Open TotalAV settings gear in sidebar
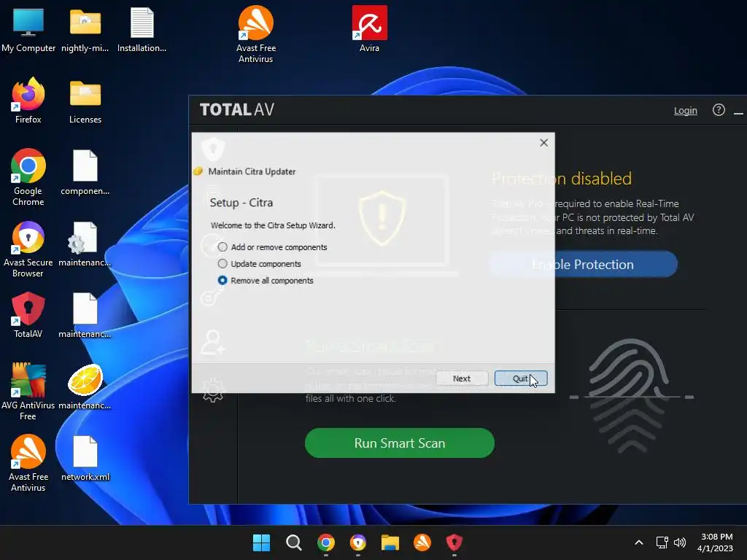Screen dimensions: 747x560 (213, 391)
